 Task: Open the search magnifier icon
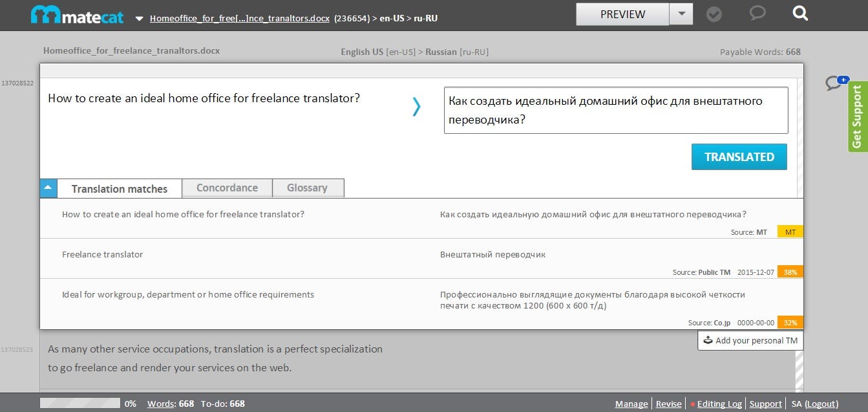(799, 14)
